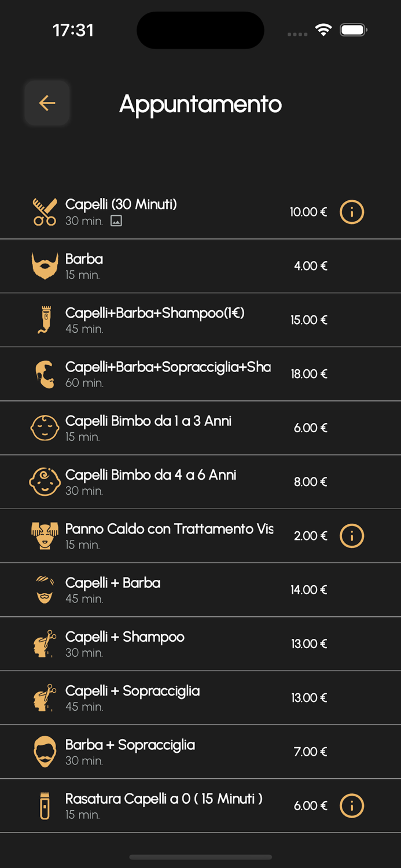Open info for Capelli (30 Minuti)
This screenshot has height=868, width=401.
(351, 212)
